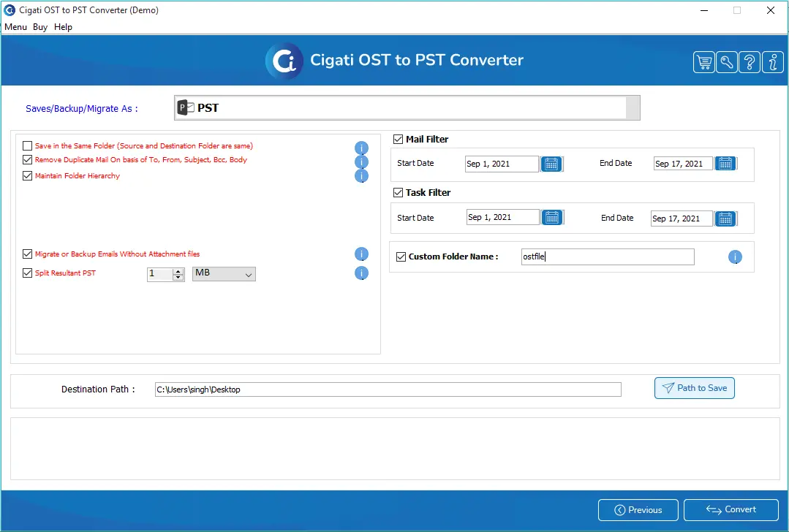Enable Save in the Same Folder checkbox

[x=28, y=146]
